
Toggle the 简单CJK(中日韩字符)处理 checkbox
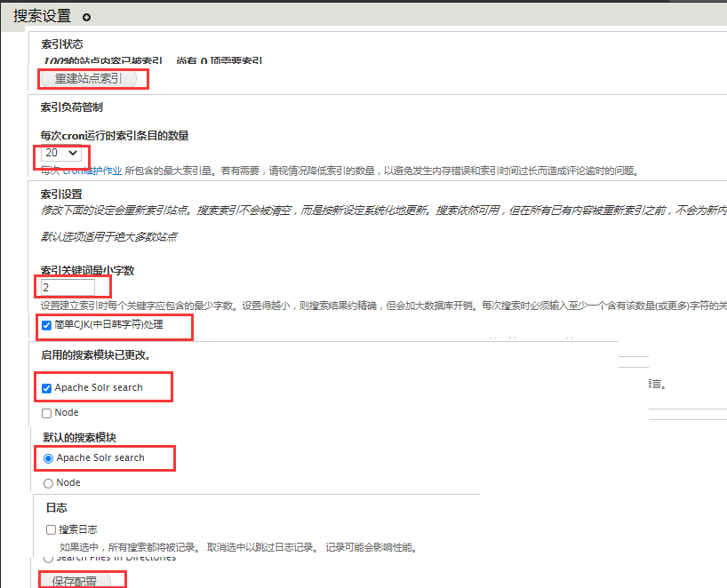(47, 325)
